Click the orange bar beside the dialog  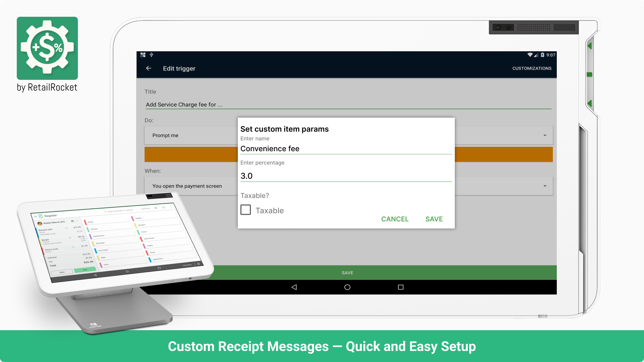503,155
